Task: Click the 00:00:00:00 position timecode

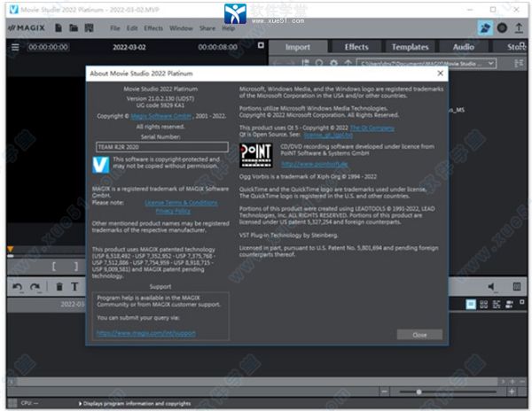Action: click(x=48, y=47)
